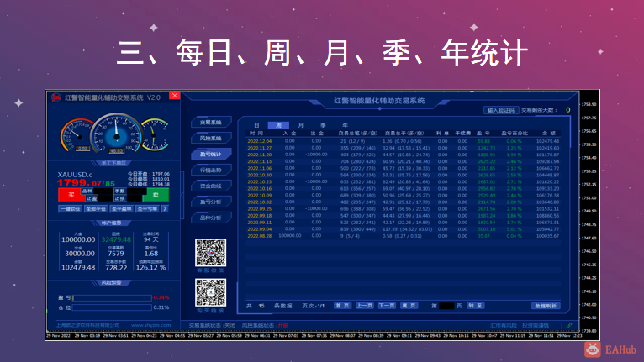The image size is (644, 362).
Task: Select the 2022.11.27 row date
Action: [260, 148]
